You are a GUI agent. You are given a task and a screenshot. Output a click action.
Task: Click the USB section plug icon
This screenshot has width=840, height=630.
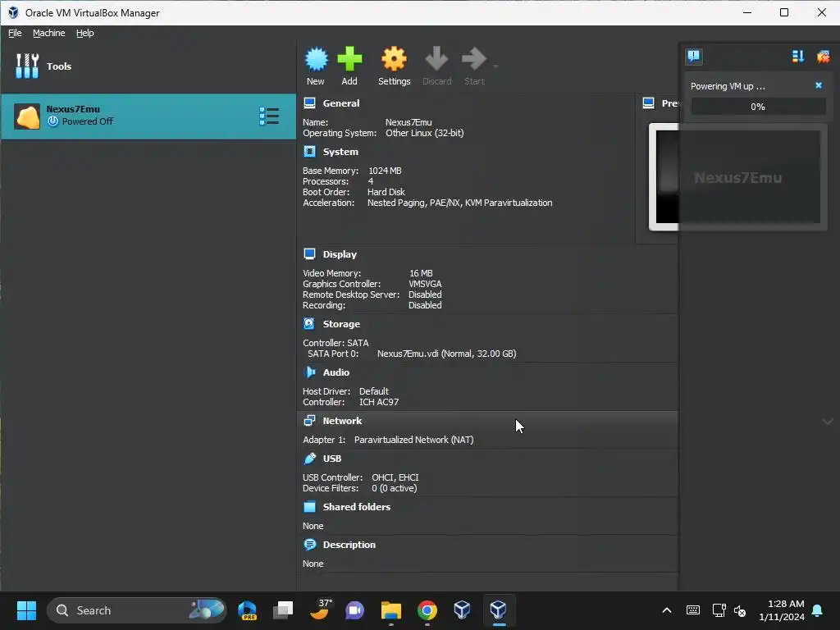pos(309,458)
